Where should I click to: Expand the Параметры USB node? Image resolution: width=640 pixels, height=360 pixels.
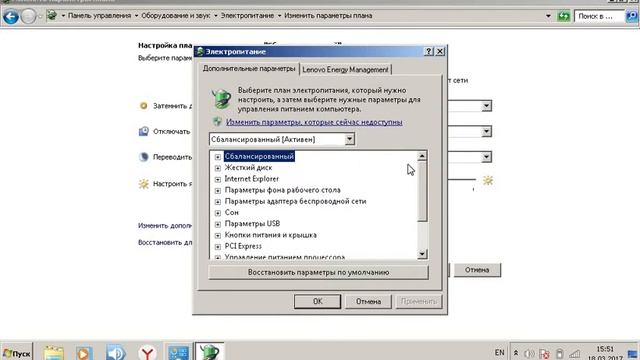[218, 224]
